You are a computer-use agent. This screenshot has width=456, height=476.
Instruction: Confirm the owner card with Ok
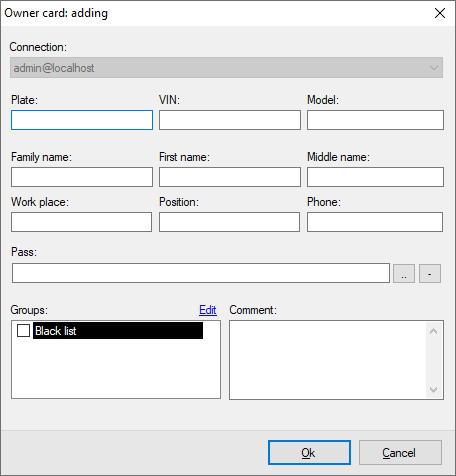pyautogui.click(x=309, y=453)
